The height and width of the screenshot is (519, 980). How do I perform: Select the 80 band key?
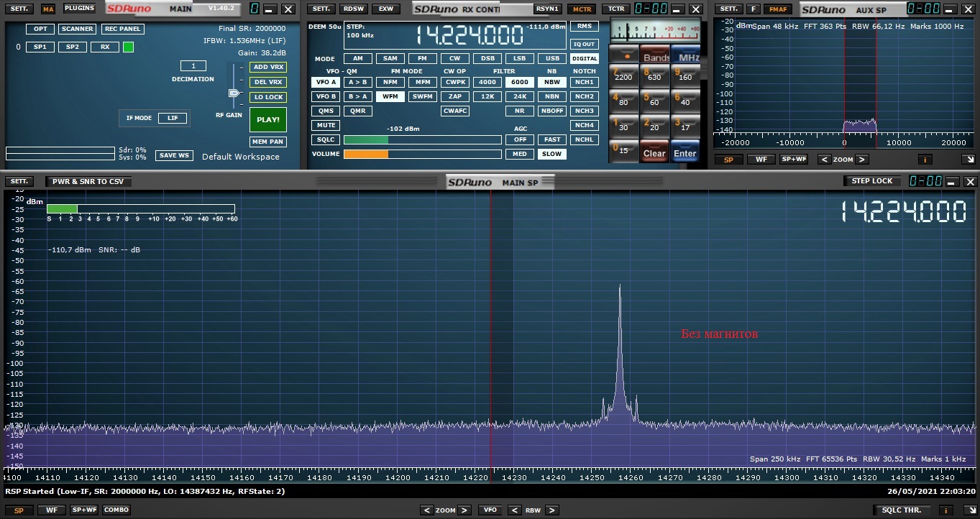pyautogui.click(x=624, y=101)
